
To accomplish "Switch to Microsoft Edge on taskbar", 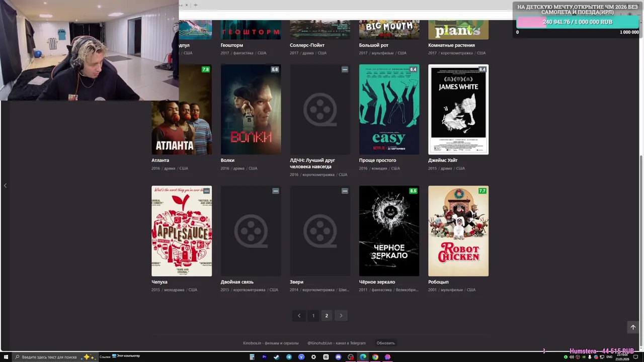I will tap(363, 357).
